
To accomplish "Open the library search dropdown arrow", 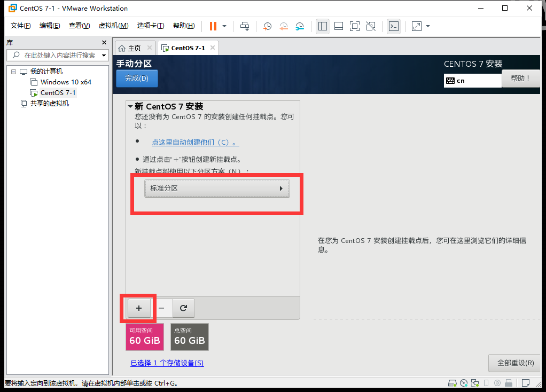I will (x=104, y=56).
